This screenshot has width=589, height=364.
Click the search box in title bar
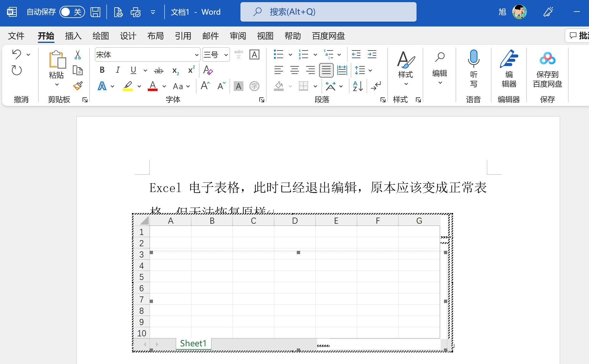(328, 12)
